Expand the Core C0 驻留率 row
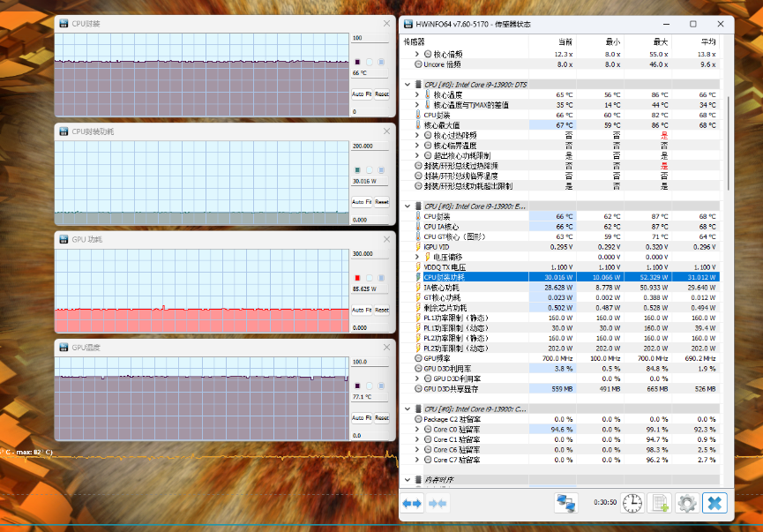This screenshot has width=763, height=532. coord(417,429)
